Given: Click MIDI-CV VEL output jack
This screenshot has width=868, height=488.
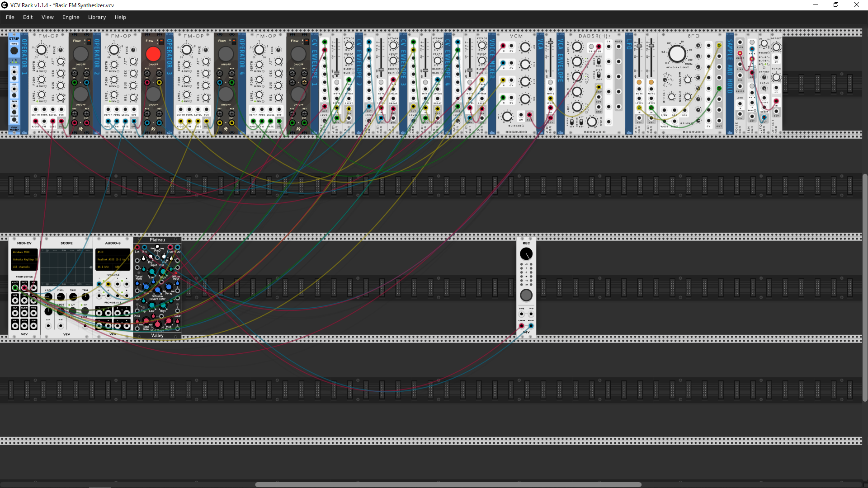Looking at the screenshot, I should [33, 288].
